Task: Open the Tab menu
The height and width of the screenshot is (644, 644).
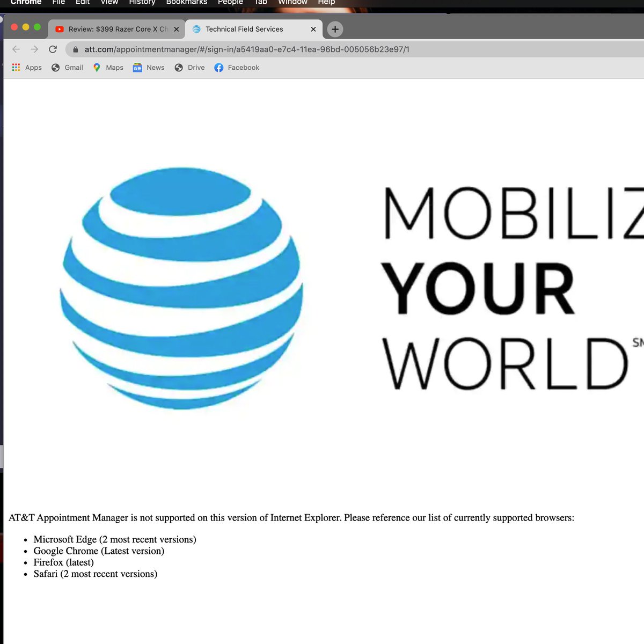Action: (261, 2)
